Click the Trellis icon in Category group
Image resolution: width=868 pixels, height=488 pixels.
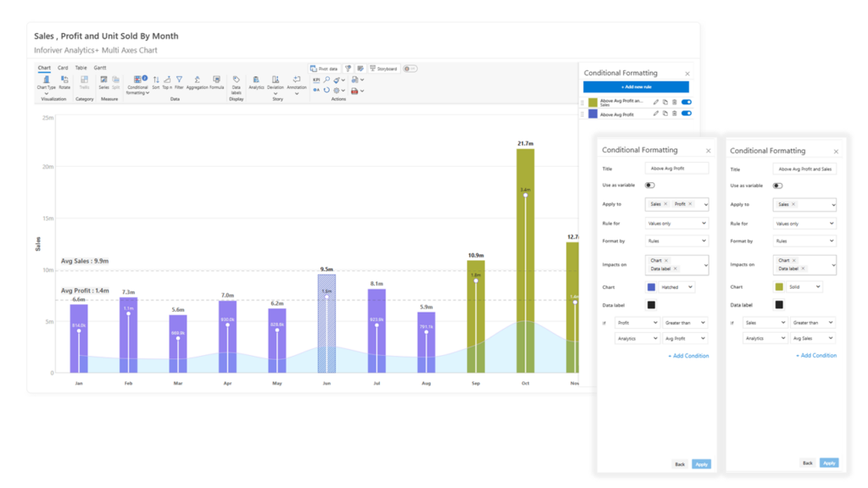point(84,80)
